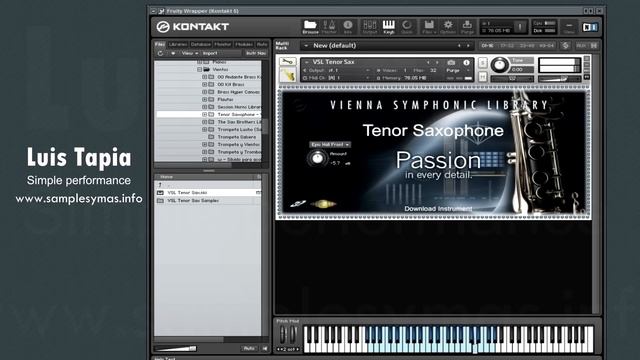This screenshot has height=360, width=640.
Task: Switch to the Files tab
Action: click(x=160, y=44)
